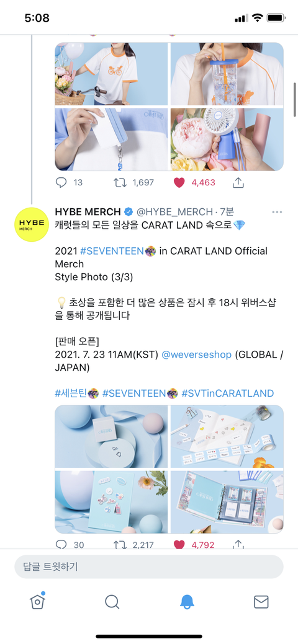The width and height of the screenshot is (298, 644).
Task: Tap retweet icon showing 1,697
Action: (120, 183)
